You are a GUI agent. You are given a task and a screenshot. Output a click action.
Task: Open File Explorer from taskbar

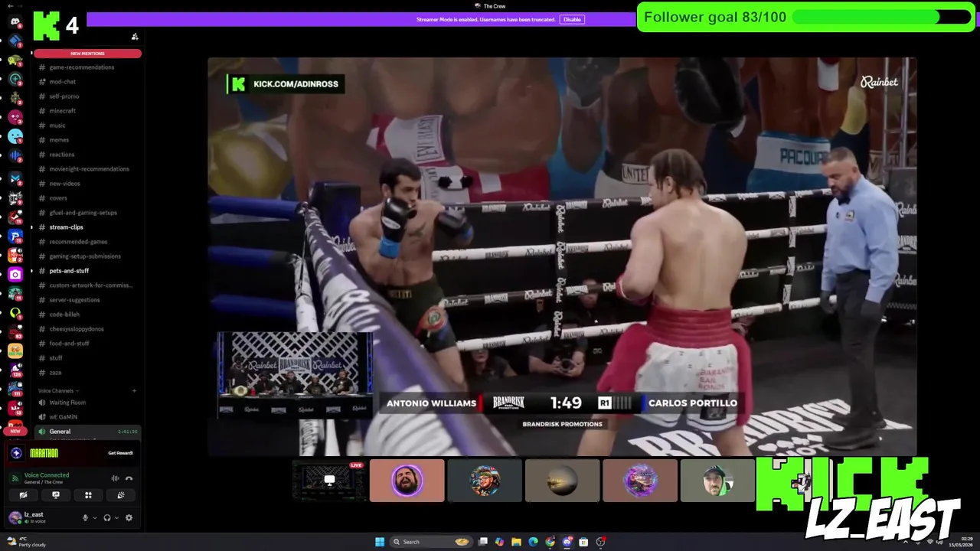(516, 542)
